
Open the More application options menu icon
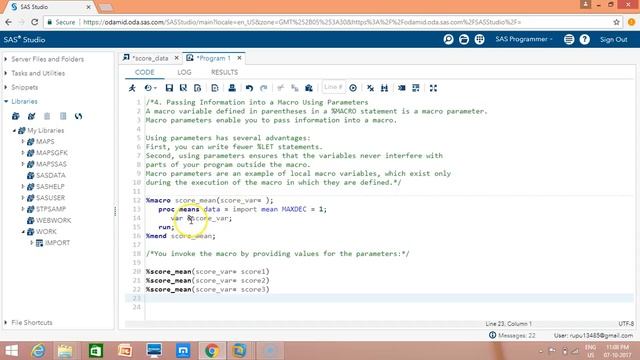(x=569, y=39)
